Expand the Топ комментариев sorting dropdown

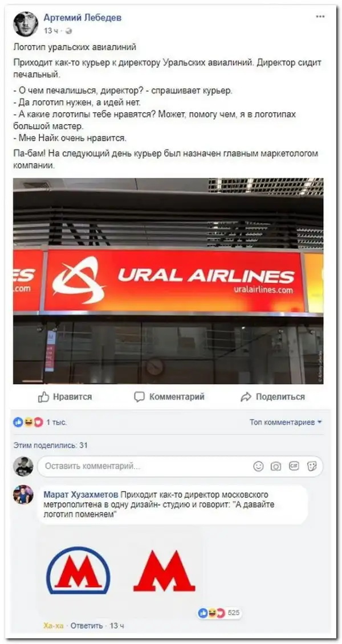pyautogui.click(x=286, y=422)
